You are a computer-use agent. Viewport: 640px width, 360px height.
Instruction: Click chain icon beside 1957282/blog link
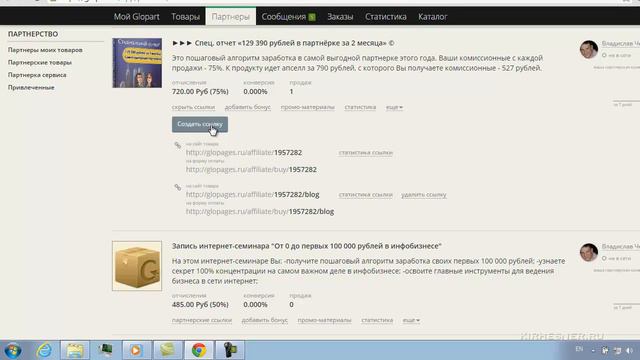coord(178,187)
